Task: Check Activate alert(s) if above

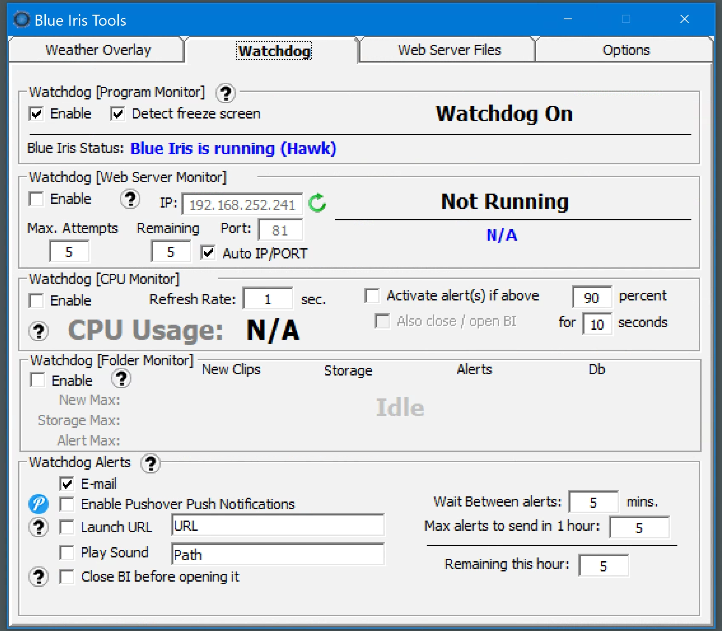Action: (x=372, y=296)
